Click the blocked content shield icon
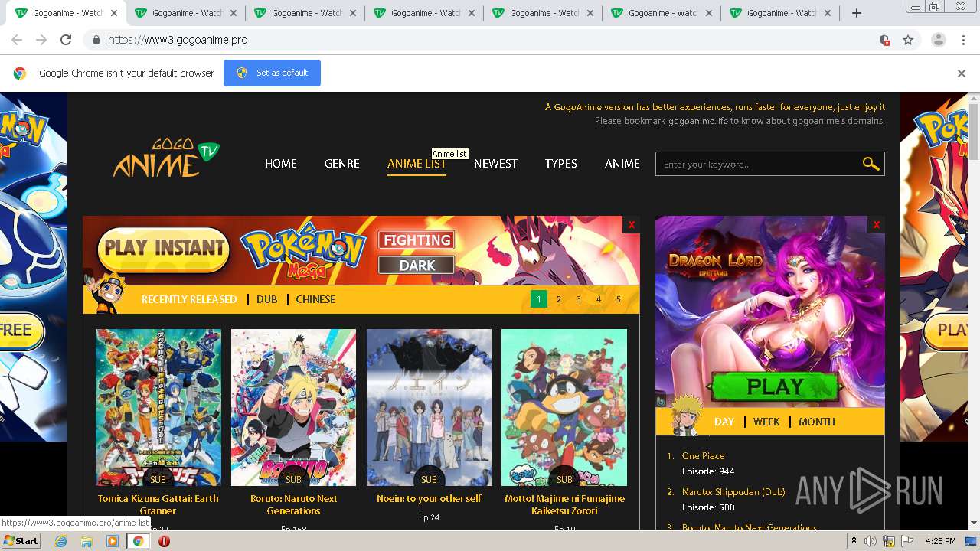Screen dimensions: 980x551 (884, 40)
